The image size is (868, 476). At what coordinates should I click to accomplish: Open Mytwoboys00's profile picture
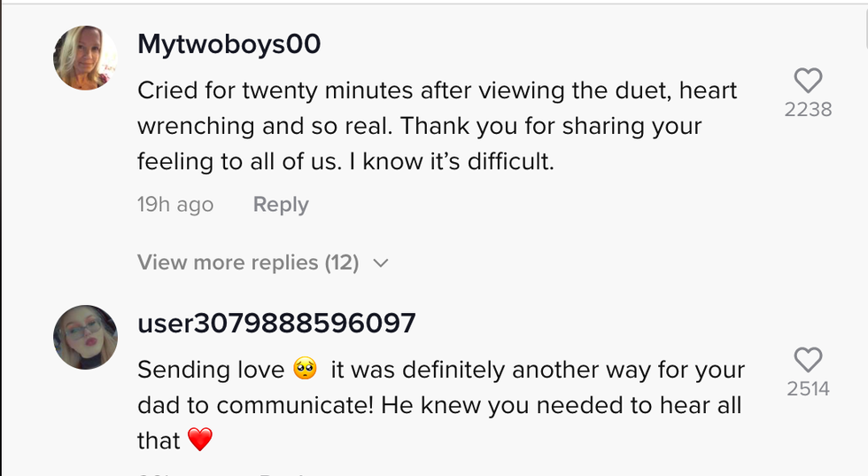tap(86, 58)
